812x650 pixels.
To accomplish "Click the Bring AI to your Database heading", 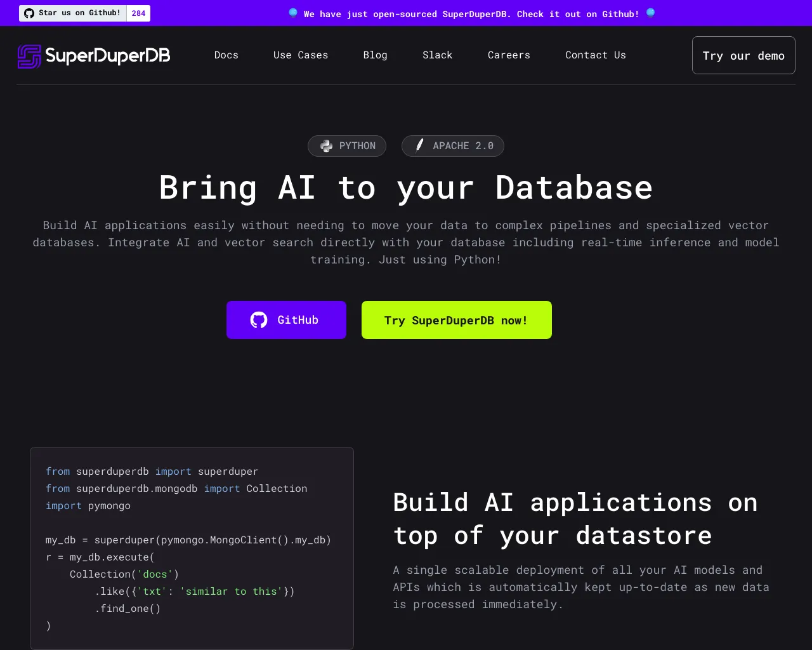I will (406, 188).
